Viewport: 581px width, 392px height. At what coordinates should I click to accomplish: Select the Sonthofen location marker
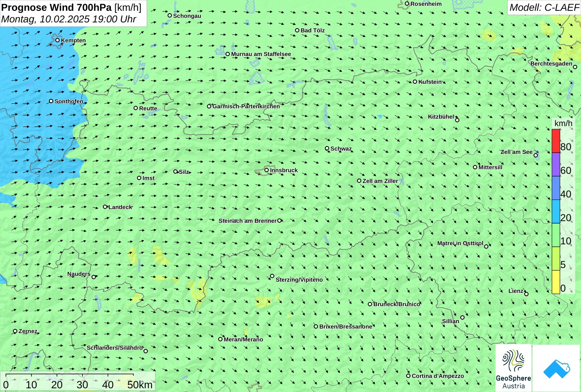pos(51,101)
